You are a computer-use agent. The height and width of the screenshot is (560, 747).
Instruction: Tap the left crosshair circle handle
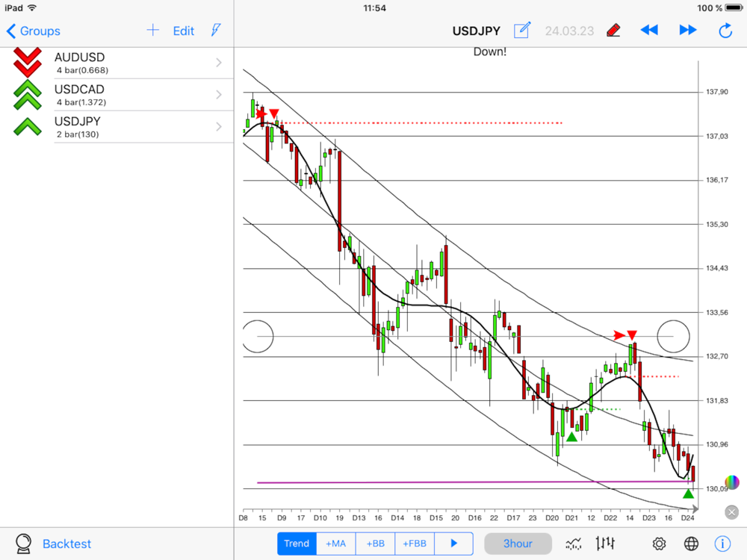pyautogui.click(x=258, y=336)
